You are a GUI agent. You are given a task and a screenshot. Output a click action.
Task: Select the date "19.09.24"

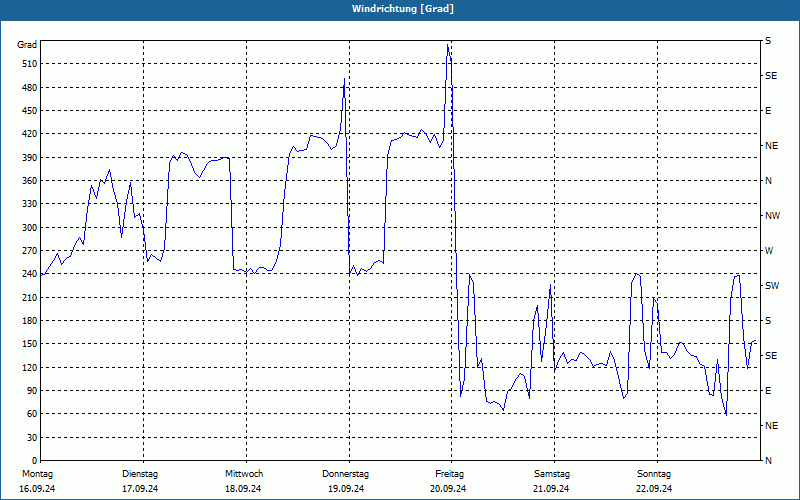click(x=346, y=489)
